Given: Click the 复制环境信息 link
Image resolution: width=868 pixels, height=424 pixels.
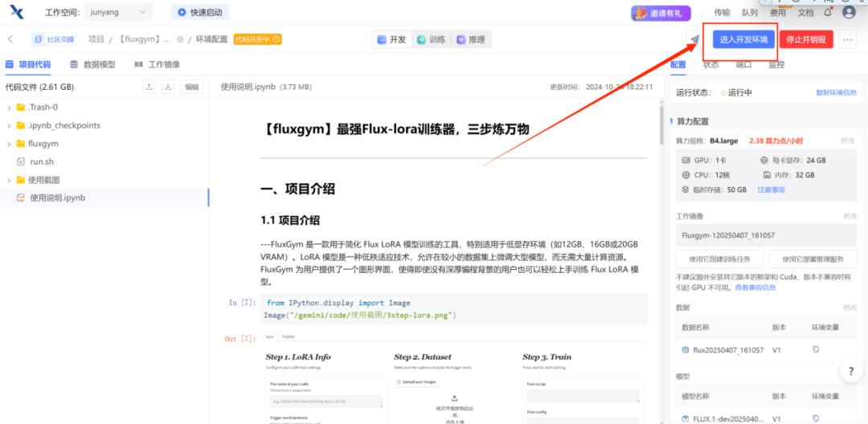Looking at the screenshot, I should pyautogui.click(x=837, y=92).
